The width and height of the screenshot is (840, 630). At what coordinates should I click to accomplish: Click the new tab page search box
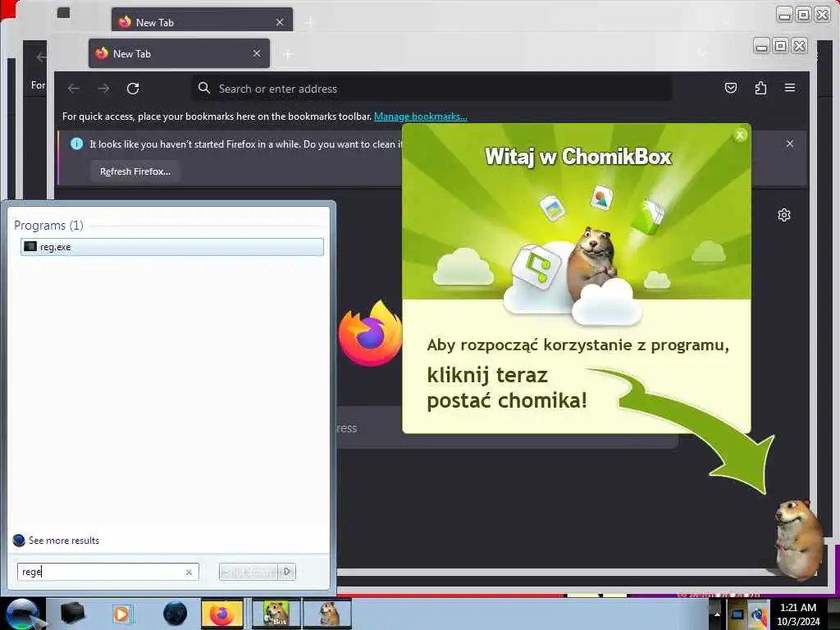click(x=507, y=427)
